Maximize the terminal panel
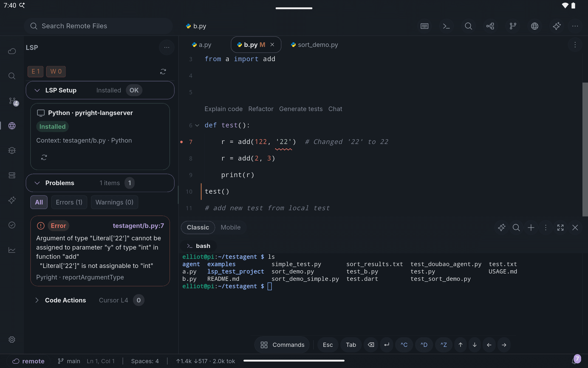This screenshot has width=588, height=368. [560, 227]
